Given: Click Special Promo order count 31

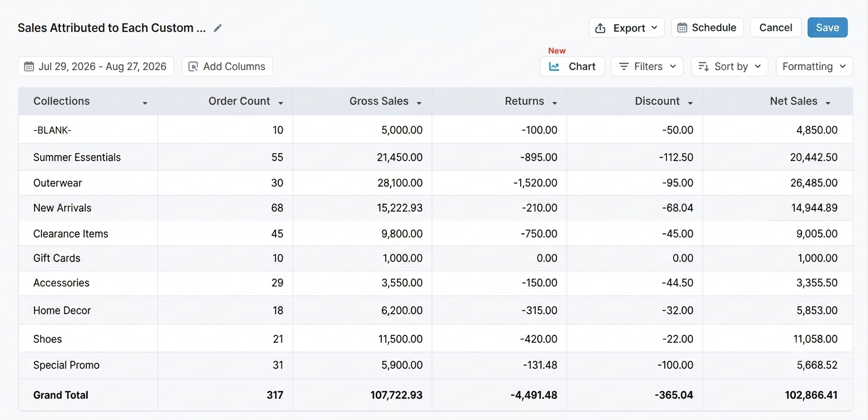Looking at the screenshot, I should point(278,366).
